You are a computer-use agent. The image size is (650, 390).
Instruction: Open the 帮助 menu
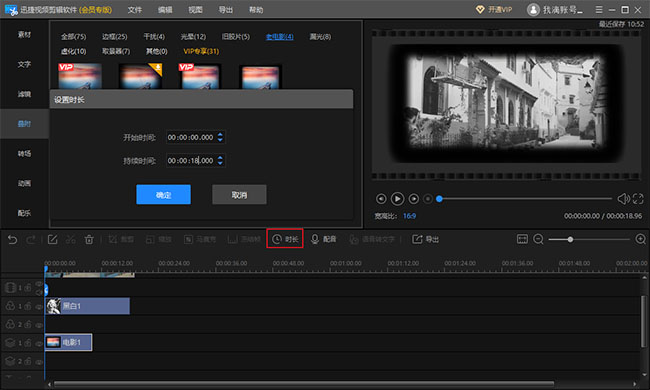(256, 10)
